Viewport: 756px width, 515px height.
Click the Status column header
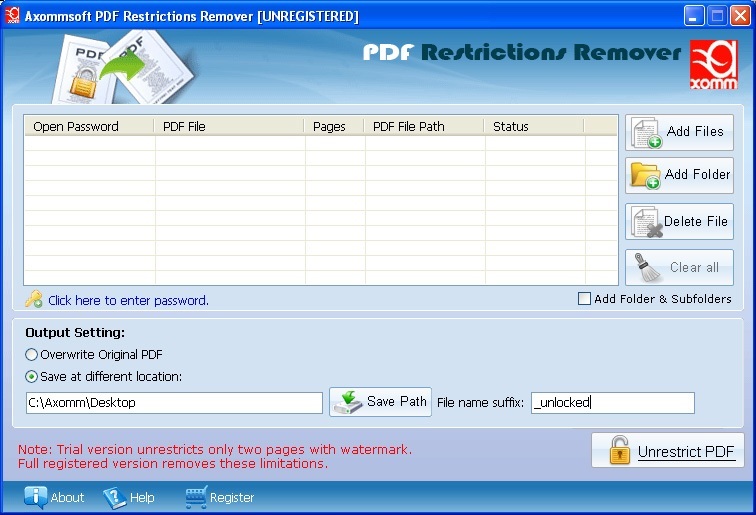coord(534,126)
